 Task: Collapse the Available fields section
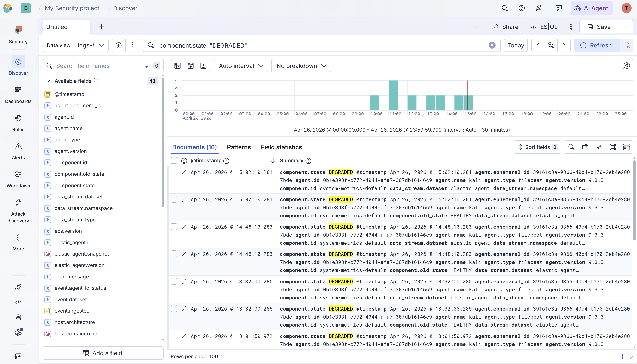coord(48,81)
